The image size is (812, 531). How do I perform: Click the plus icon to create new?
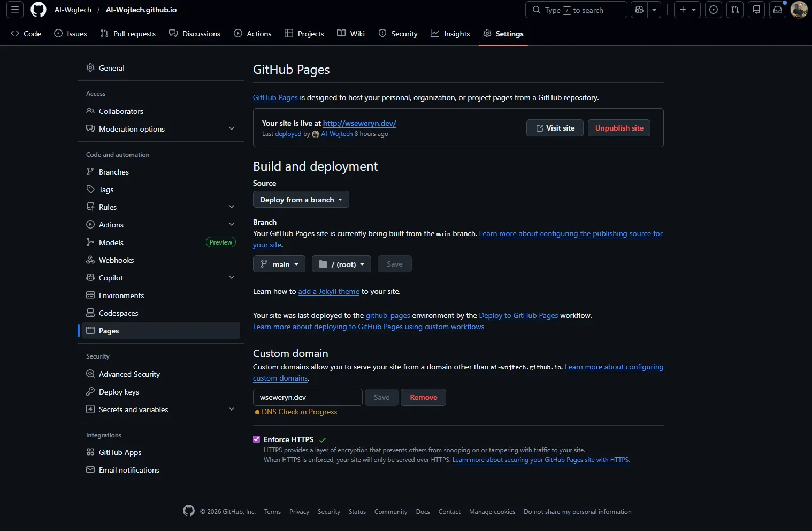[683, 10]
